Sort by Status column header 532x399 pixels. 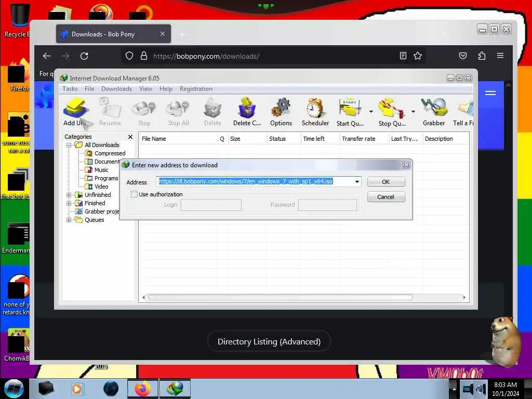pyautogui.click(x=283, y=139)
